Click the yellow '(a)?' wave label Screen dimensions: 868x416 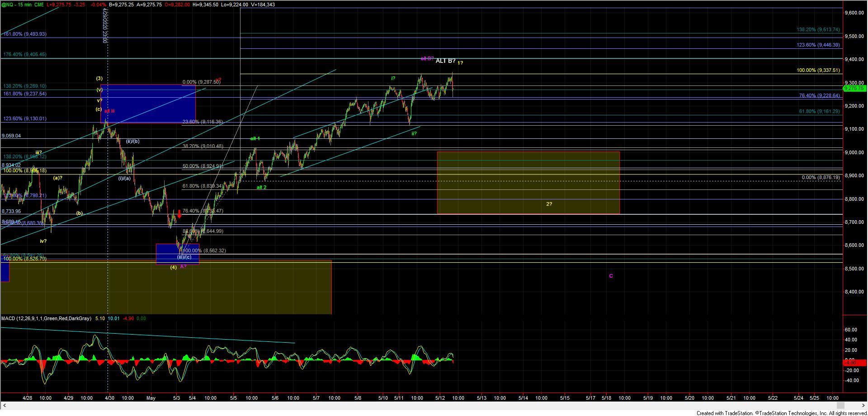tap(58, 178)
